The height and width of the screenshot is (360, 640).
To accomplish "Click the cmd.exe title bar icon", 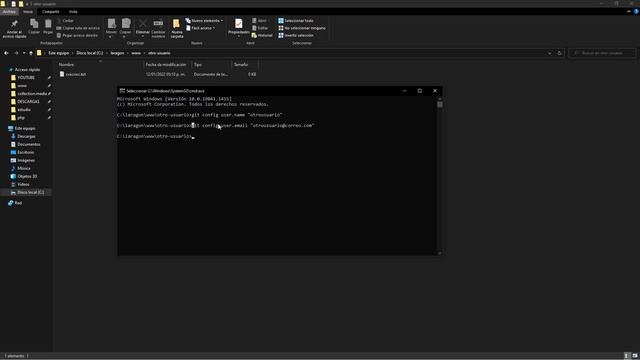I will pos(122,91).
